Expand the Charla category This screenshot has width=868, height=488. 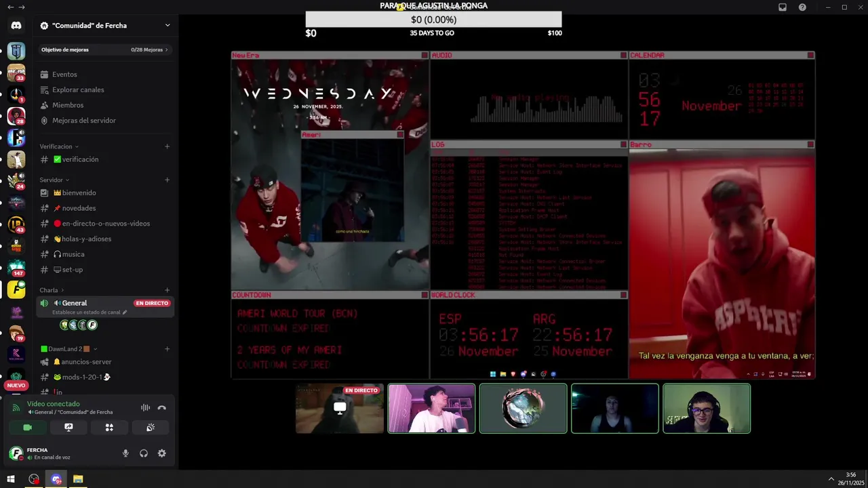point(52,290)
